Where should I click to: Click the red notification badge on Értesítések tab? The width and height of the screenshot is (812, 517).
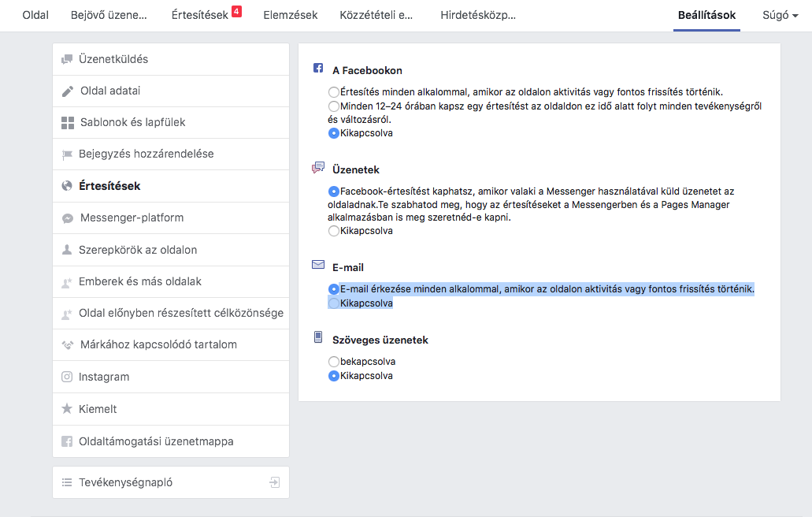(236, 11)
